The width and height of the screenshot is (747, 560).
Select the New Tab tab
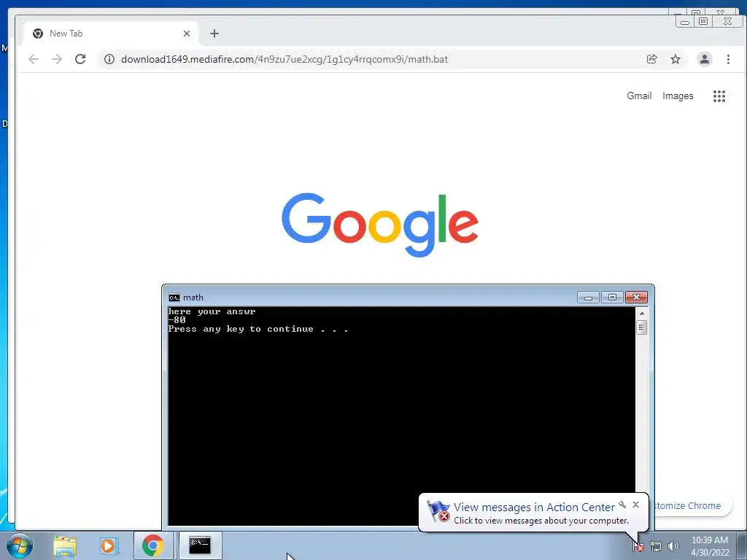(111, 34)
